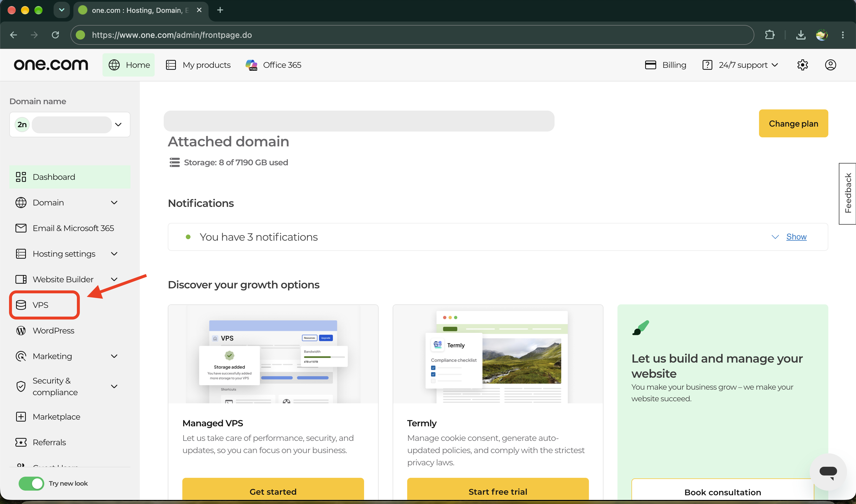Click the Billing credit card icon
856x504 pixels.
tap(650, 65)
